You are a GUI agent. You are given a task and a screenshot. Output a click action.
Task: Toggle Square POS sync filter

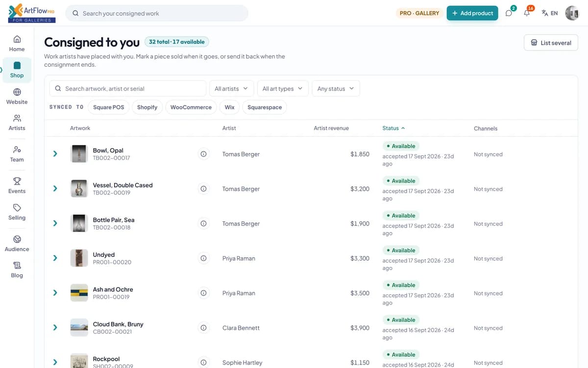pyautogui.click(x=109, y=107)
